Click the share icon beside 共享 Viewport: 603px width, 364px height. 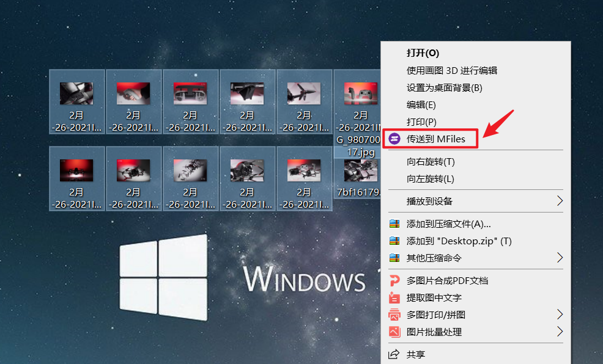click(394, 354)
